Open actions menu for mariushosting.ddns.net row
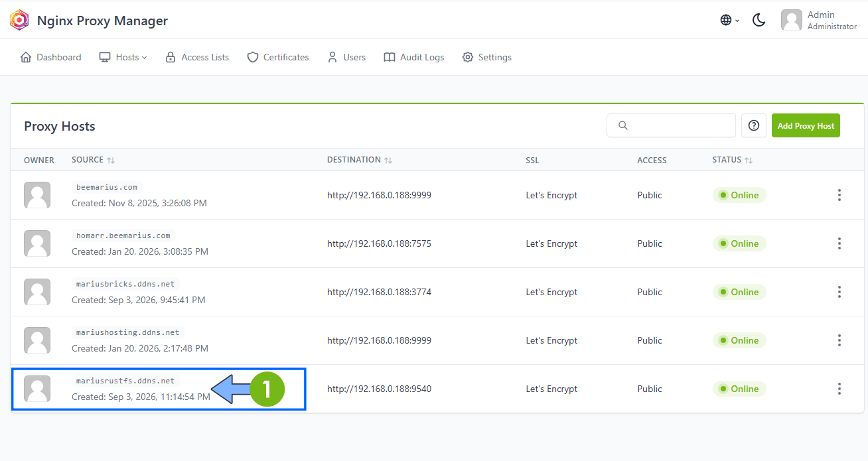Screen dimensions: 868x461 coord(839,340)
